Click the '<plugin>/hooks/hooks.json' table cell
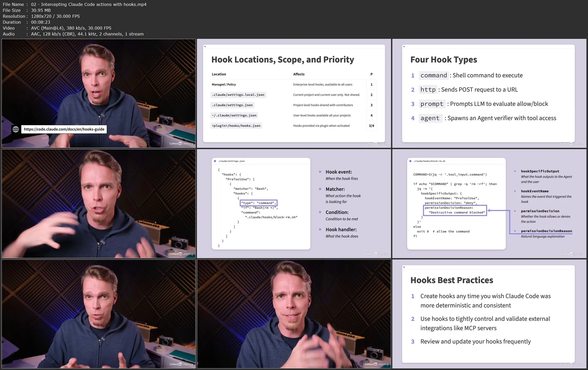The image size is (588, 370). click(x=236, y=126)
